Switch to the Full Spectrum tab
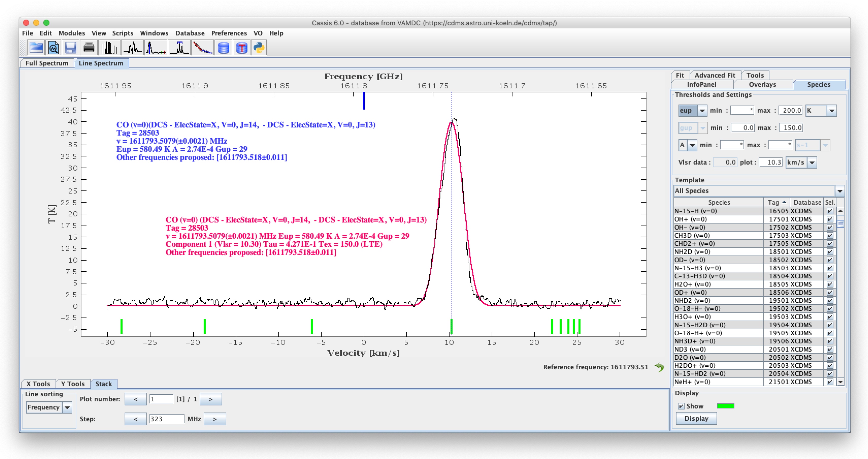Image resolution: width=868 pixels, height=459 pixels. coord(47,63)
